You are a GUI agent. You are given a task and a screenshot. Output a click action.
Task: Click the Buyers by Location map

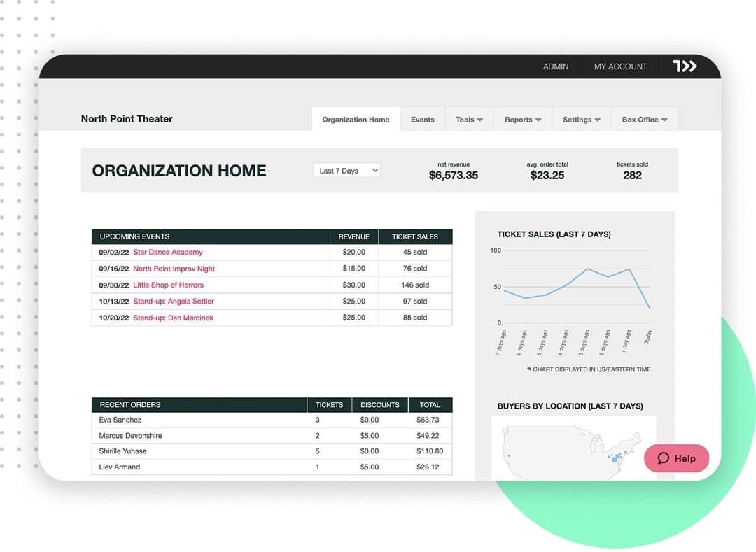(x=574, y=448)
